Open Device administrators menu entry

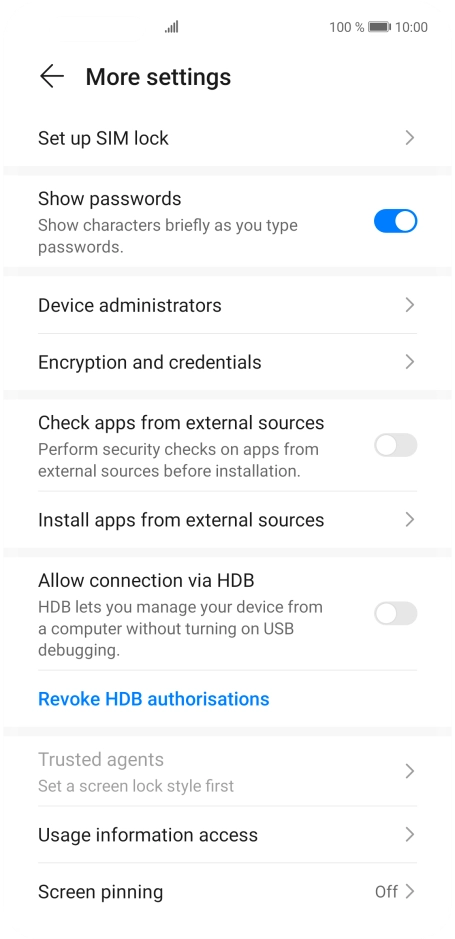point(228,305)
